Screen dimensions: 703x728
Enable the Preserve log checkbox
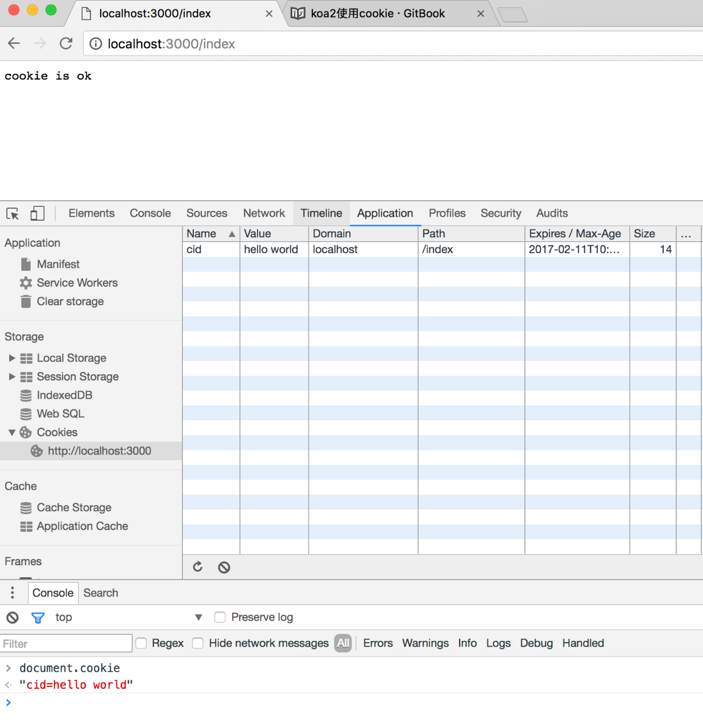coord(220,618)
